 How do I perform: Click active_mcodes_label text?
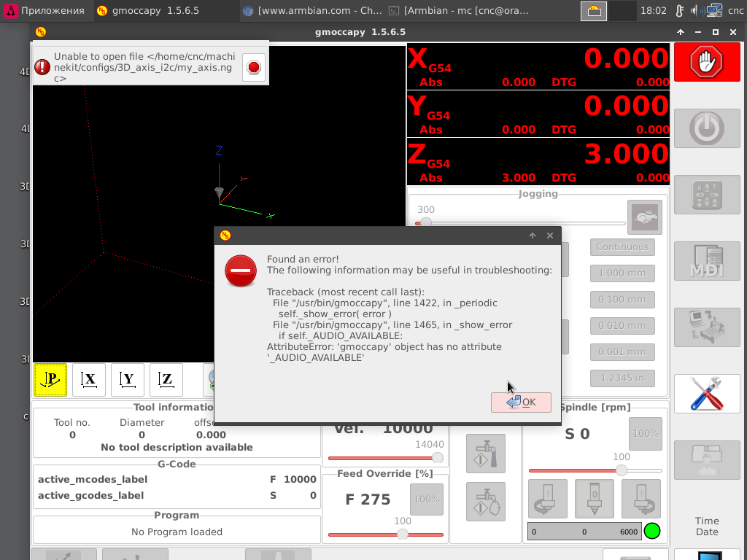pos(93,480)
